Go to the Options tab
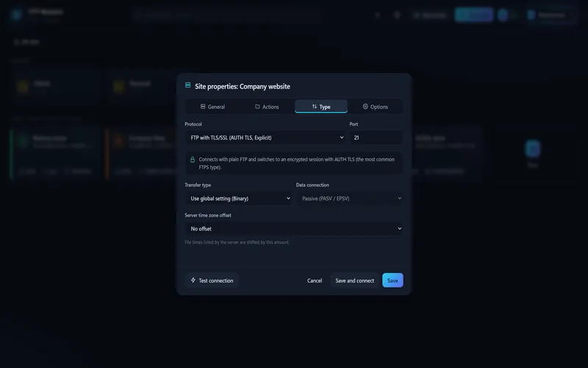This screenshot has width=588, height=368. tap(375, 107)
